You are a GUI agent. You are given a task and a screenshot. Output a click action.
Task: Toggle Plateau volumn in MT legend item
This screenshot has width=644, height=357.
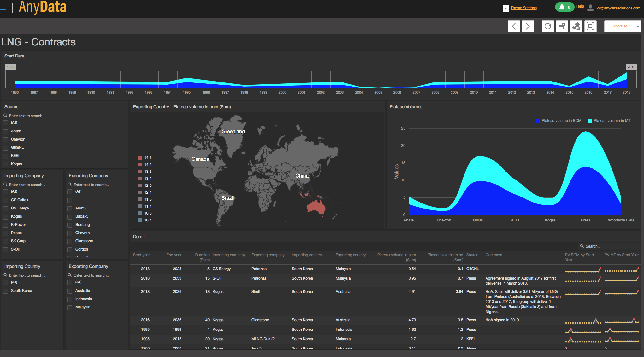[609, 121]
